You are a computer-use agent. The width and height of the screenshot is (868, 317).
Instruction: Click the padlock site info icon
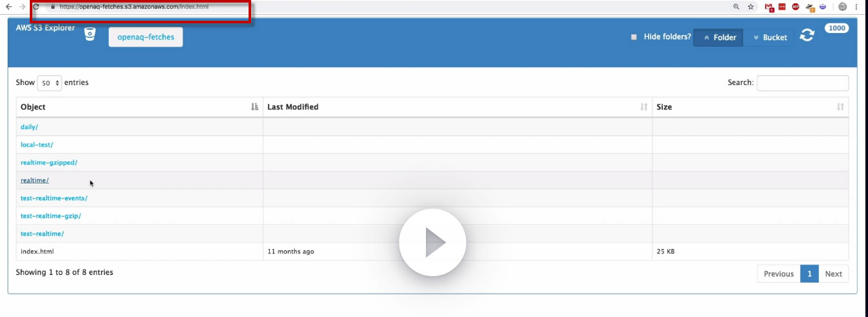coord(53,6)
